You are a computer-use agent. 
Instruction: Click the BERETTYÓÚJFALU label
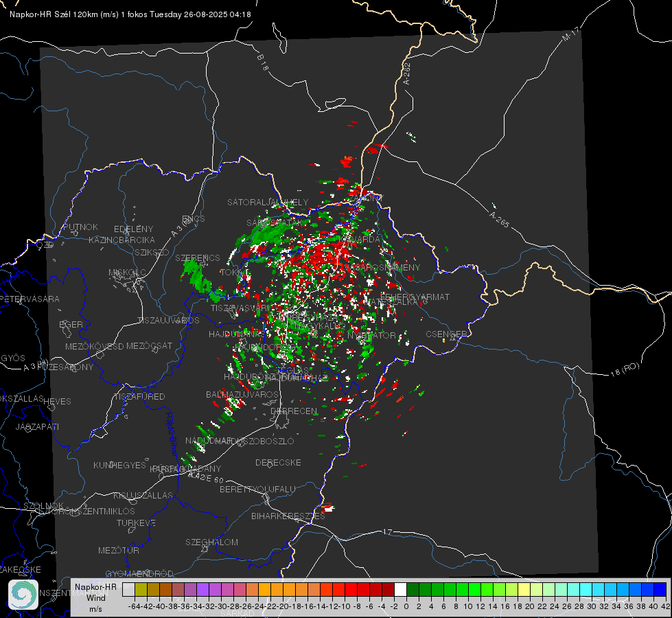point(257,489)
